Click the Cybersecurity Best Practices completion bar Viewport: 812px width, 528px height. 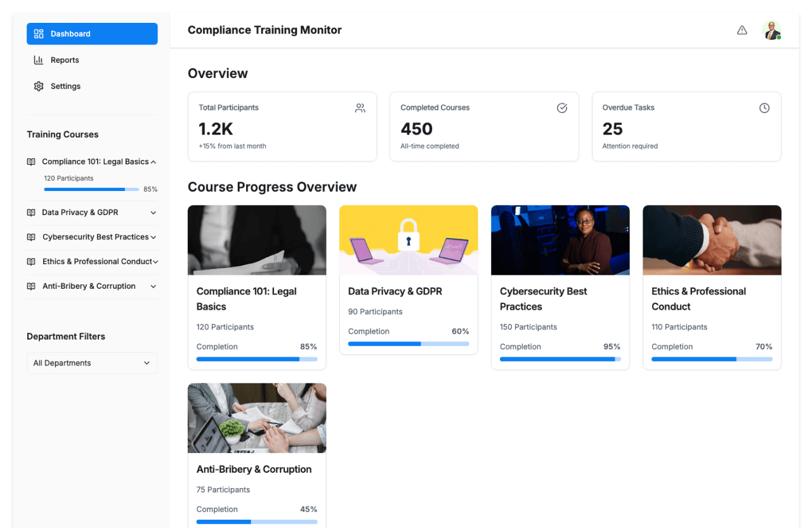point(560,359)
